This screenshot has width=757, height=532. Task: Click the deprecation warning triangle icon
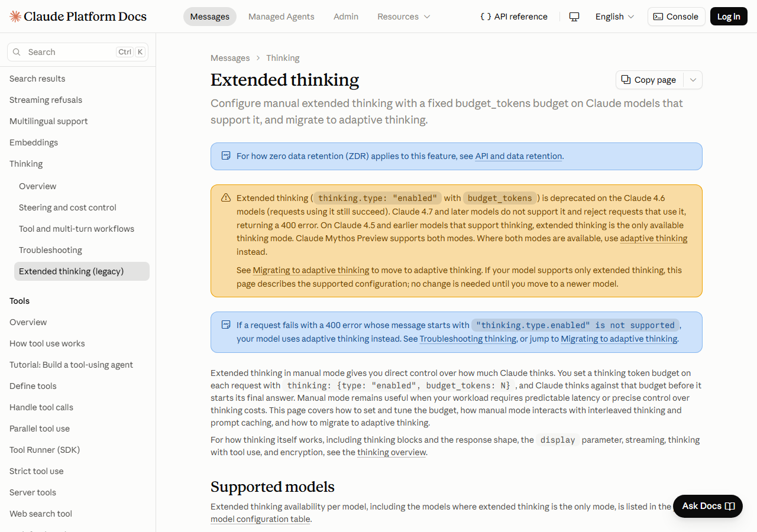tap(226, 198)
